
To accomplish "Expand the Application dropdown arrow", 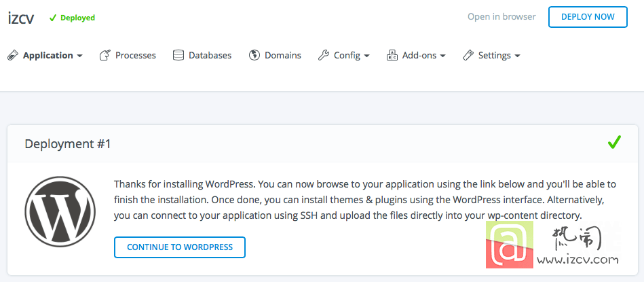I will (x=79, y=56).
